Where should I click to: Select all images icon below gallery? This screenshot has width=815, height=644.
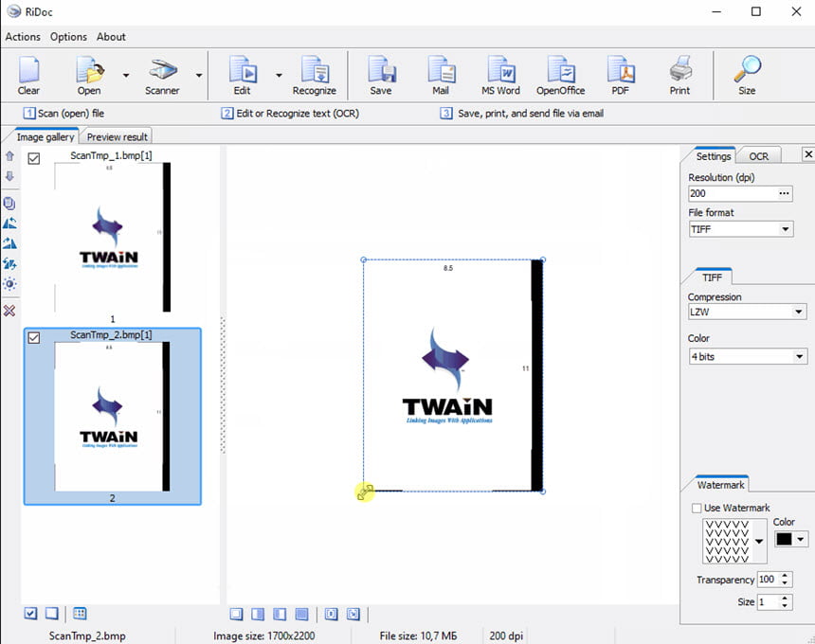coord(30,614)
